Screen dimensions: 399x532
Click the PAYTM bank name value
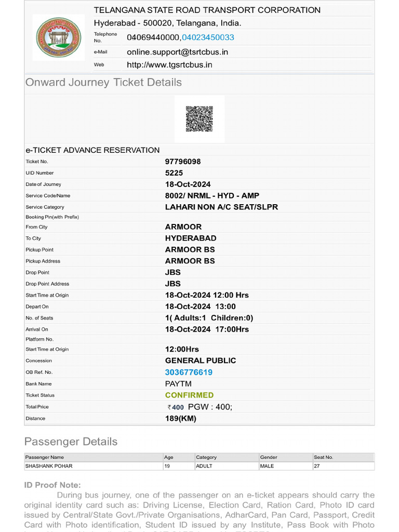click(179, 383)
